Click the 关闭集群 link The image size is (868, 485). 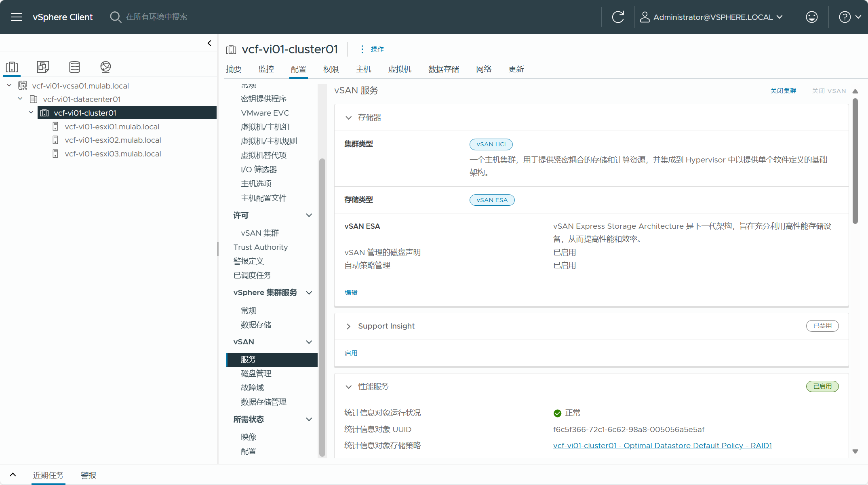click(x=783, y=91)
